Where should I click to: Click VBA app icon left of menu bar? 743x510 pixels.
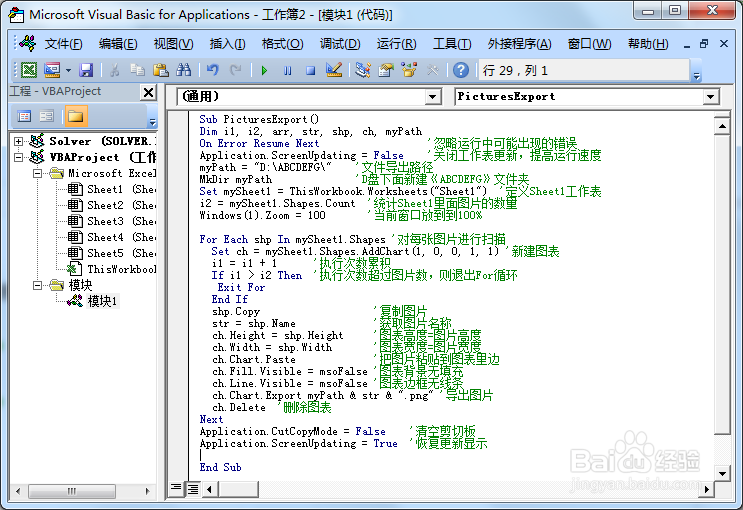[x=26, y=44]
